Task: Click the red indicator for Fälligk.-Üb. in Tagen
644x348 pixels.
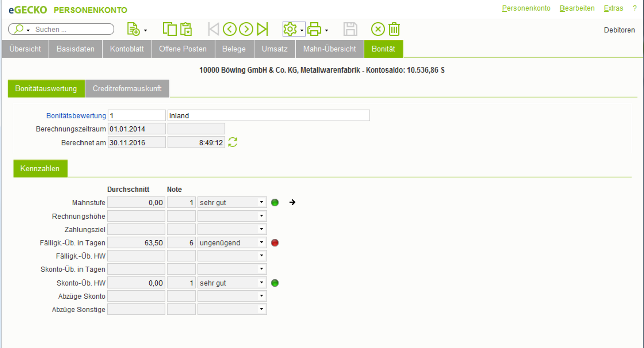Action: (275, 243)
